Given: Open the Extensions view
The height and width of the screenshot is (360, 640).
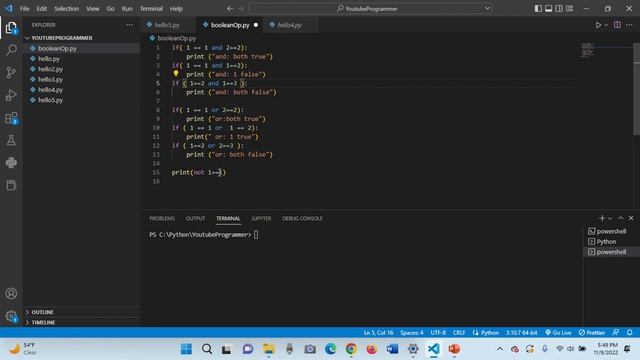Looking at the screenshot, I should click(11, 118).
